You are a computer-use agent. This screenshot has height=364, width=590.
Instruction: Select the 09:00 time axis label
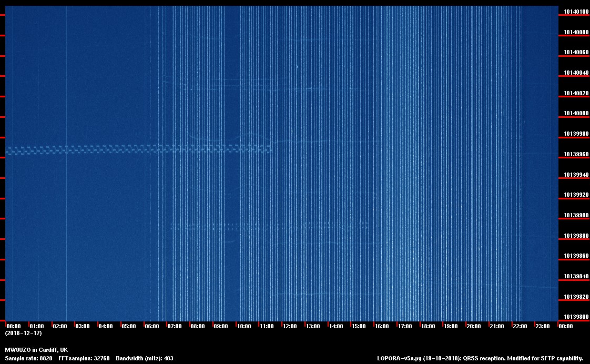(221, 326)
